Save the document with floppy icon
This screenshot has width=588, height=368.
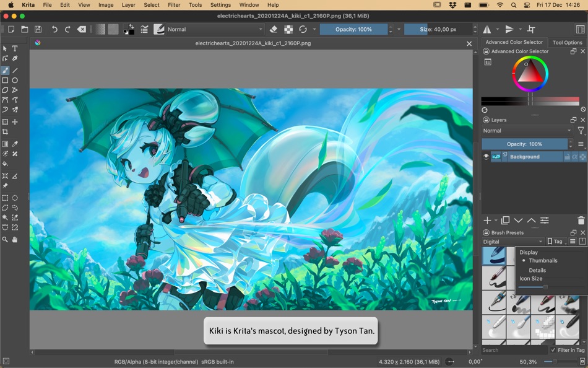pyautogui.click(x=38, y=29)
